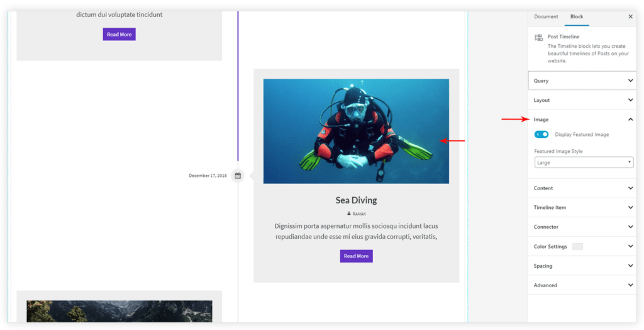
Task: Click Read More under Sea Diving
Action: tap(356, 256)
